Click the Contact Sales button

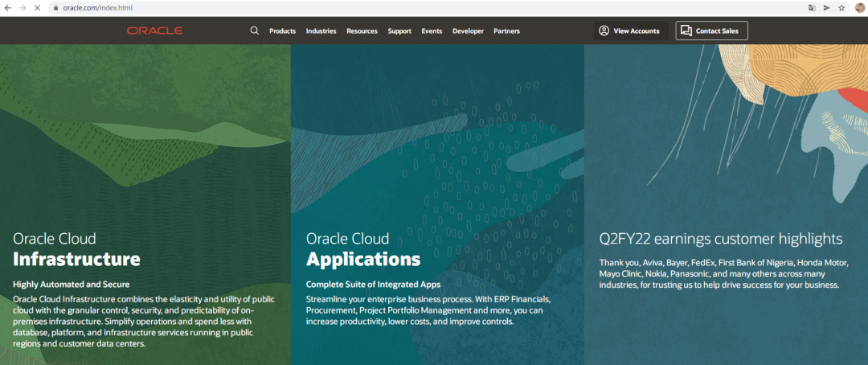click(711, 31)
